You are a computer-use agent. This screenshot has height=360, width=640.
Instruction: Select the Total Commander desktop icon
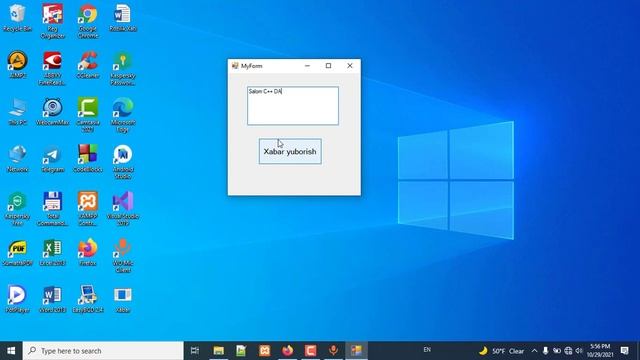coord(53,209)
